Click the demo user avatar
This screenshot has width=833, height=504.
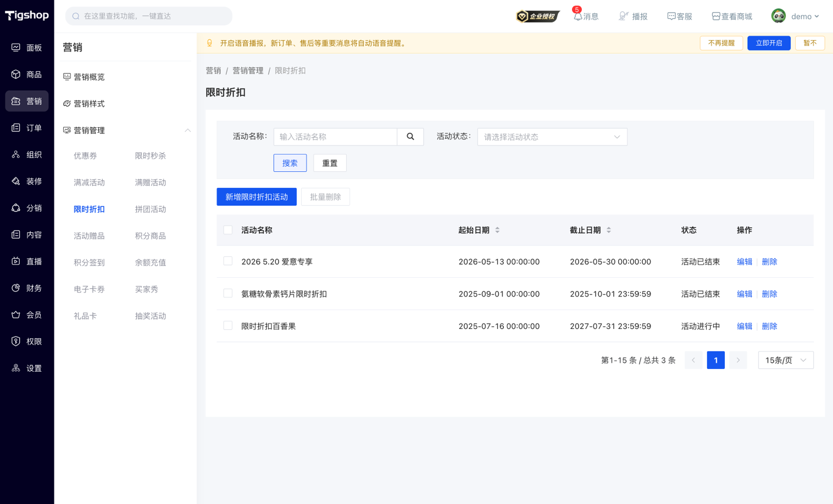[x=778, y=16]
